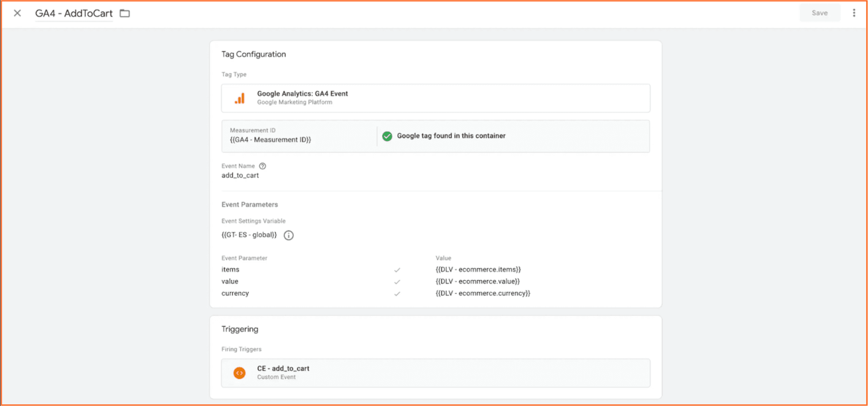Click the Save button
Image resolution: width=868 pixels, height=406 pixels.
819,12
